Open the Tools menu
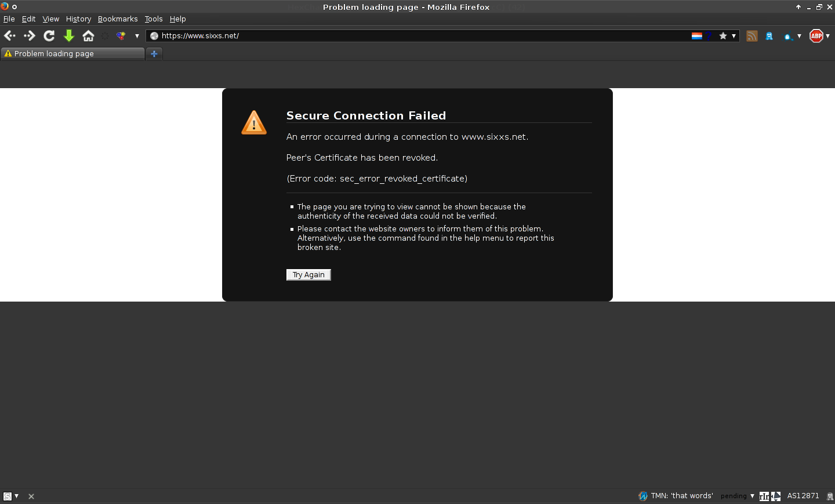Screen dimensions: 835x504 coord(154,19)
